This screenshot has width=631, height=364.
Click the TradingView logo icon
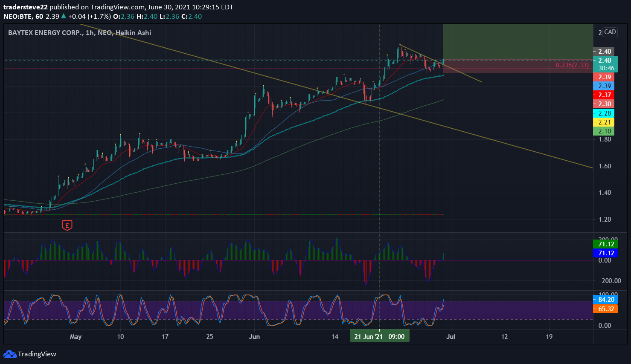coord(10,354)
